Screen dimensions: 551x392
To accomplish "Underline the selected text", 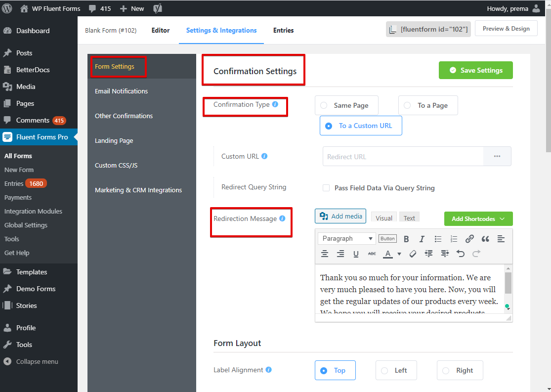I will point(356,254).
